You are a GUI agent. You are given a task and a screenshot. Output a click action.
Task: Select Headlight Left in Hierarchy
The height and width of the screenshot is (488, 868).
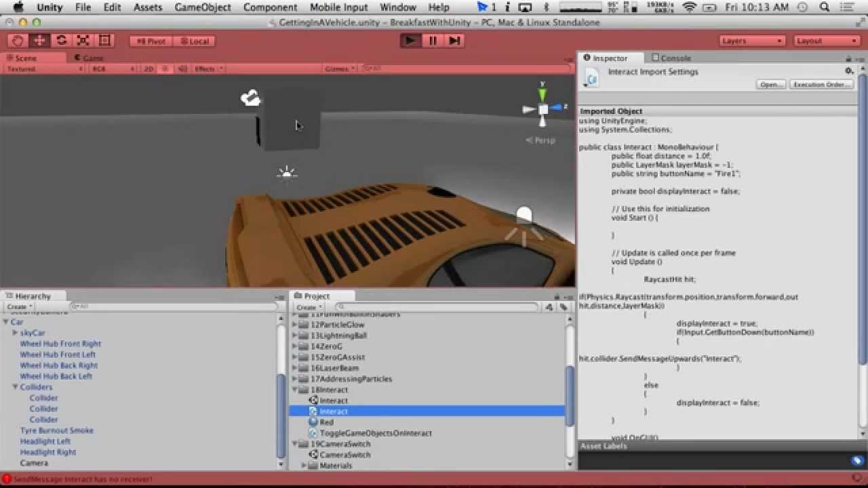click(45, 441)
